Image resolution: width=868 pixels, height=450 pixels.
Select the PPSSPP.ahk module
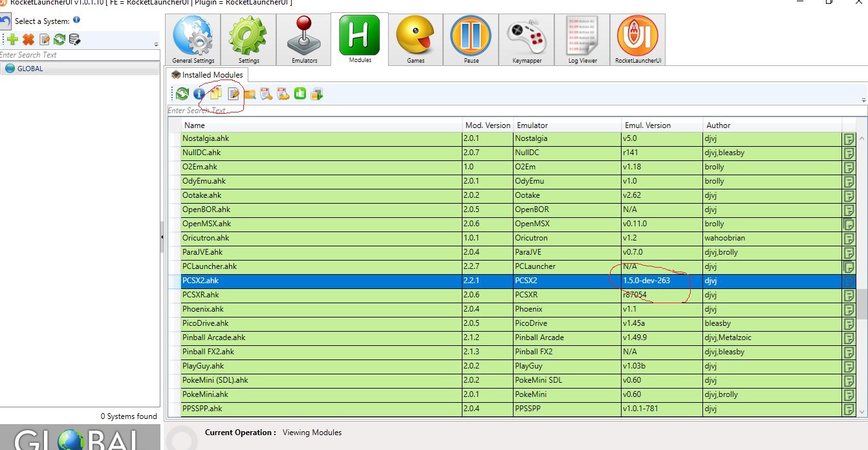512,409
